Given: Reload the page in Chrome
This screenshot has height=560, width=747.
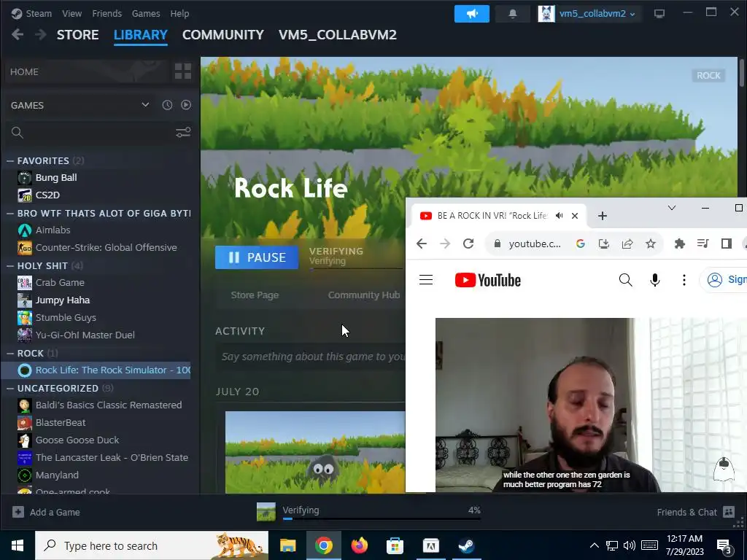Looking at the screenshot, I should pyautogui.click(x=468, y=244).
